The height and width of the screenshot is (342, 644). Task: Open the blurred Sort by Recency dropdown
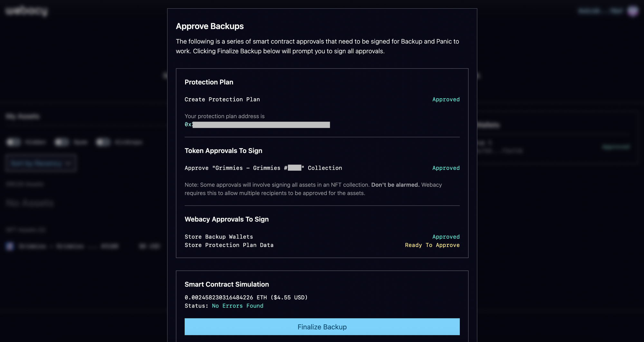pyautogui.click(x=41, y=163)
